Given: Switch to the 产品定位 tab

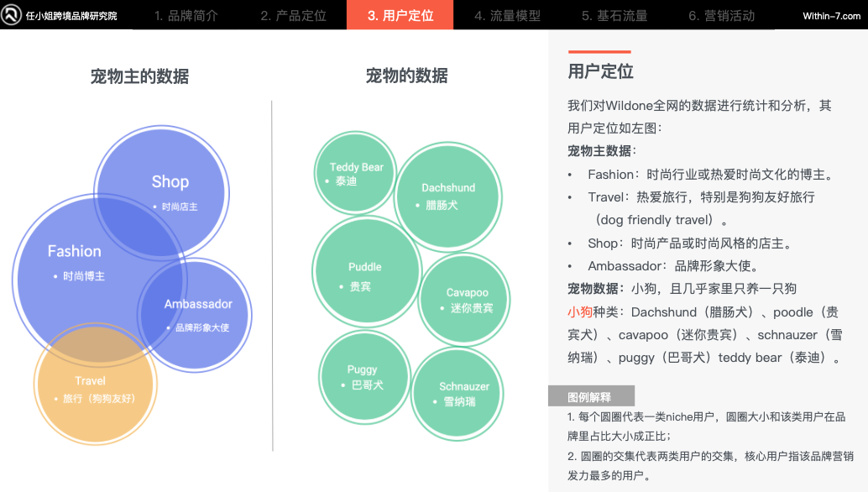Looking at the screenshot, I should coord(293,16).
